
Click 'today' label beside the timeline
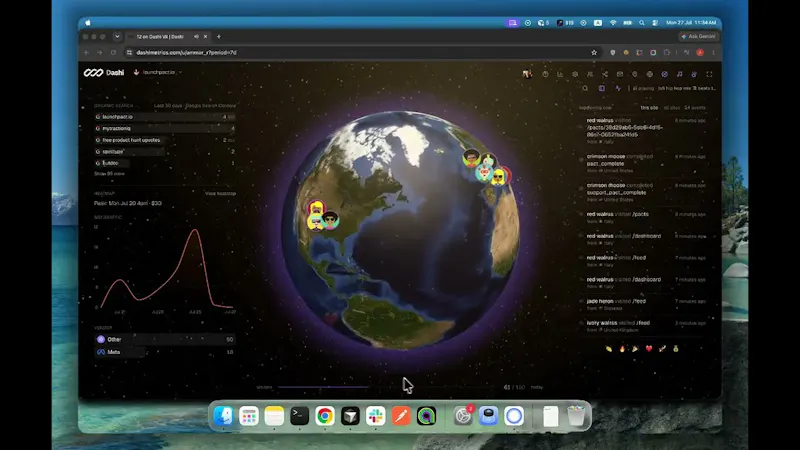click(537, 387)
